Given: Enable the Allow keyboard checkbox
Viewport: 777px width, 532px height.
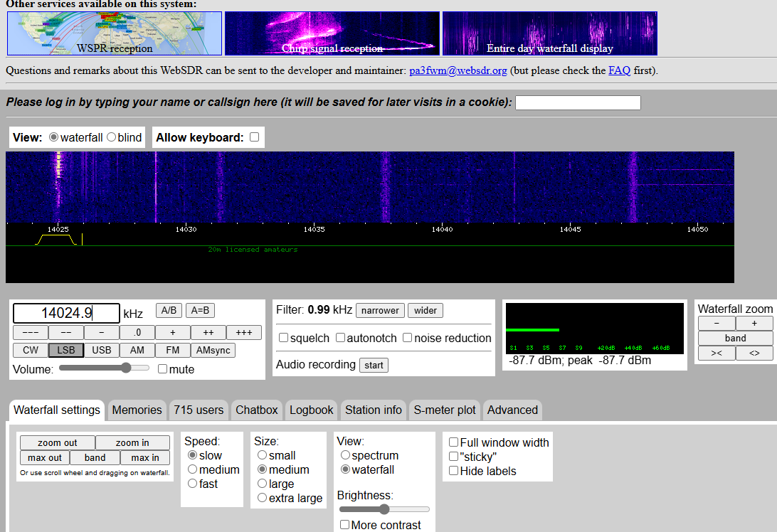Looking at the screenshot, I should pos(254,137).
